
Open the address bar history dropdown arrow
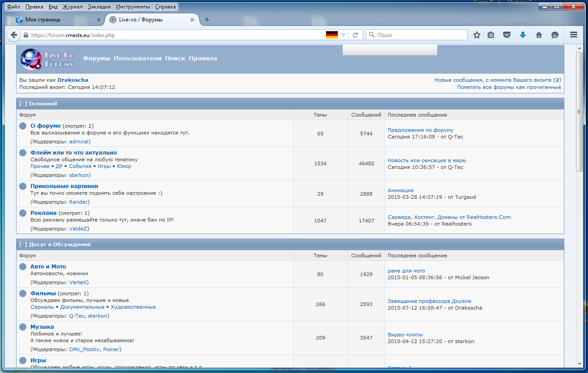pos(343,35)
